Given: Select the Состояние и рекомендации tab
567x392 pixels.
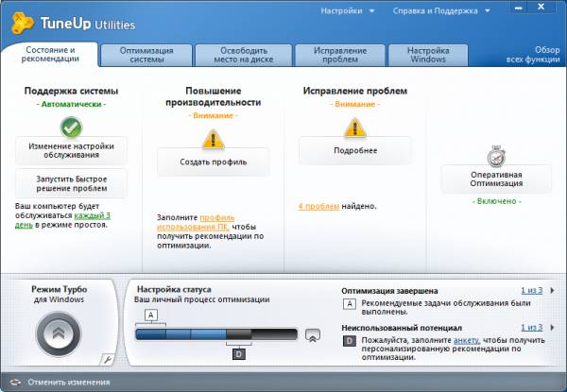Looking at the screenshot, I should pos(50,55).
